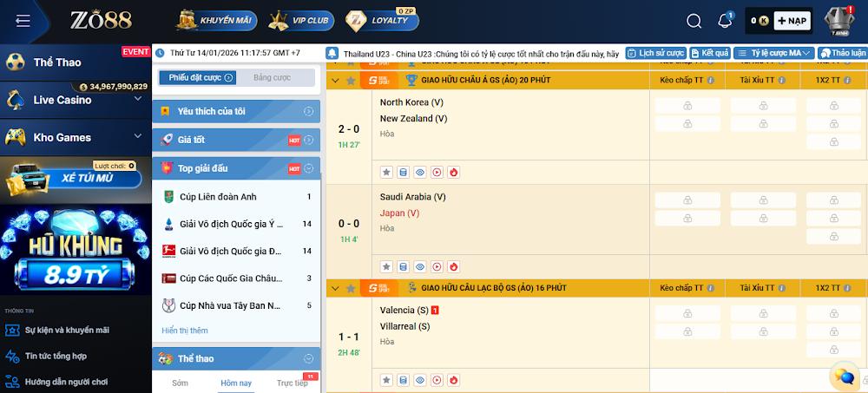Click the Hiển thị thêm link
Viewport: 868px width, 393px height.
click(185, 331)
